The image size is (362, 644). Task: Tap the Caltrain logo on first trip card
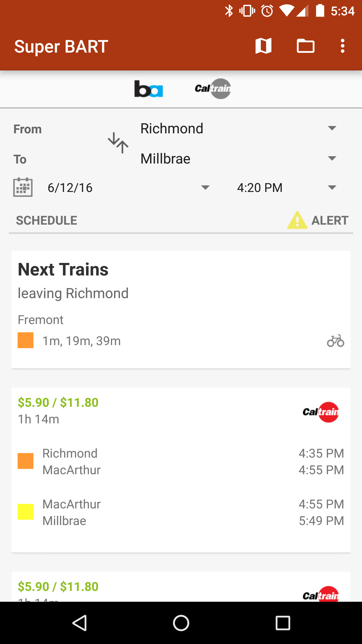(x=321, y=412)
